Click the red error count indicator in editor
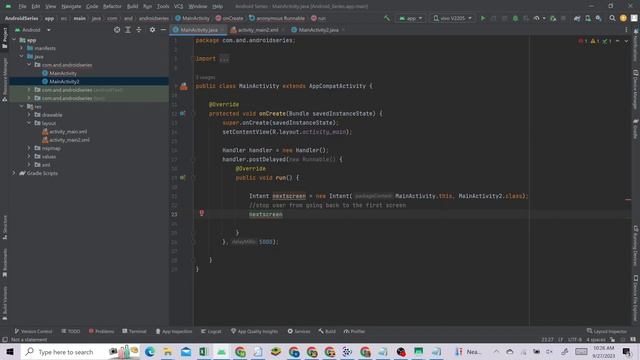Image resolution: width=640 pixels, height=360 pixels. pyautogui.click(x=582, y=41)
